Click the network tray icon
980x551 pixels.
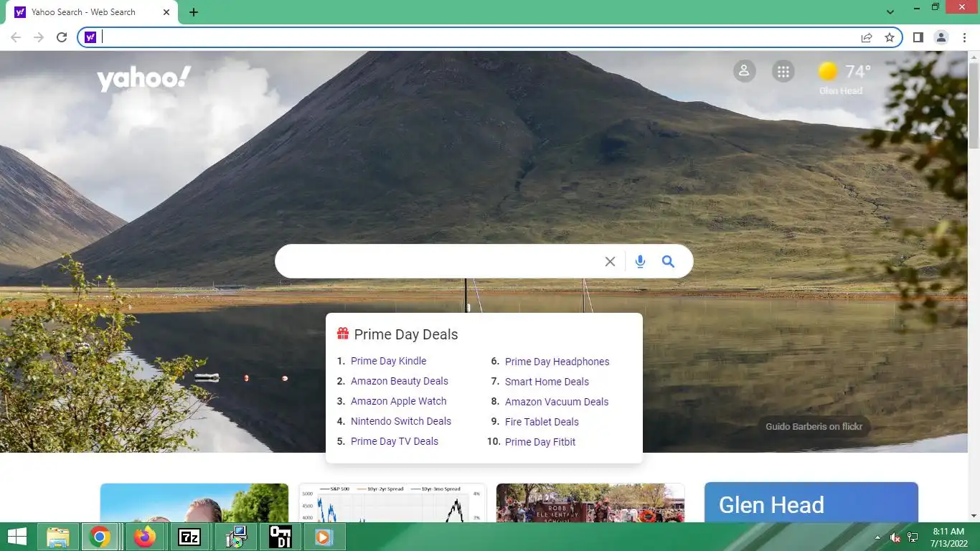pyautogui.click(x=913, y=537)
